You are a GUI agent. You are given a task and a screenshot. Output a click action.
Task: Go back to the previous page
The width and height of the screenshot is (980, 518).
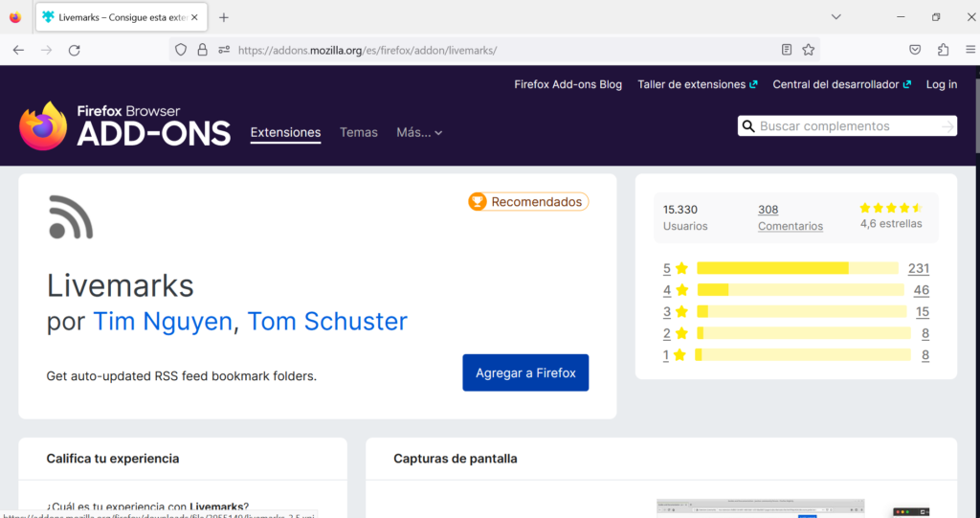(x=18, y=50)
